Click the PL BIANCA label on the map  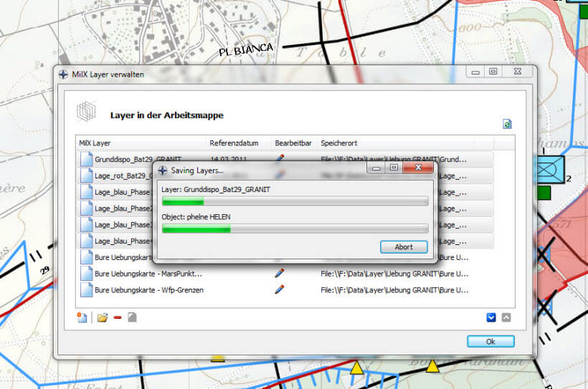[x=246, y=49]
